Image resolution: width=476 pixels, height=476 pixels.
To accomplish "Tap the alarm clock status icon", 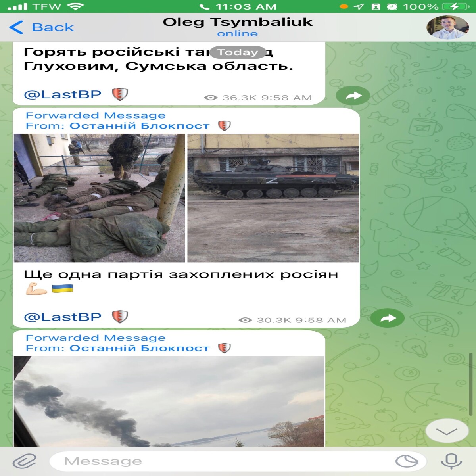I will point(392,7).
